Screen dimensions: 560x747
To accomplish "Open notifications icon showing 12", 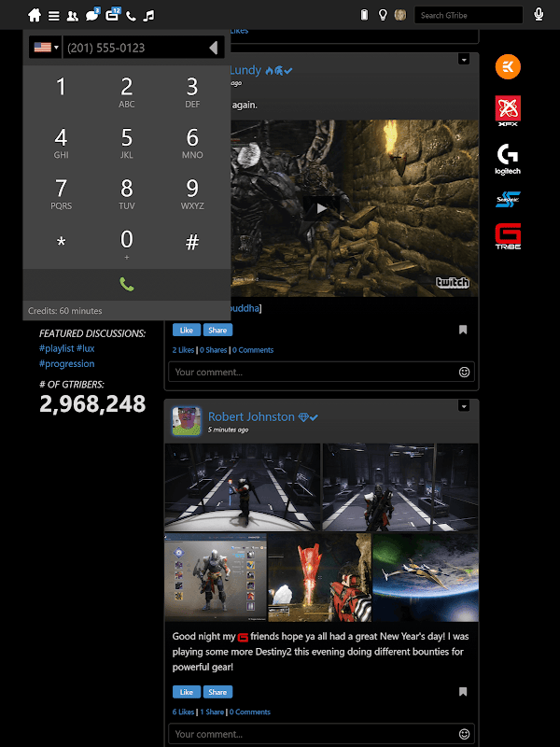I will point(112,14).
